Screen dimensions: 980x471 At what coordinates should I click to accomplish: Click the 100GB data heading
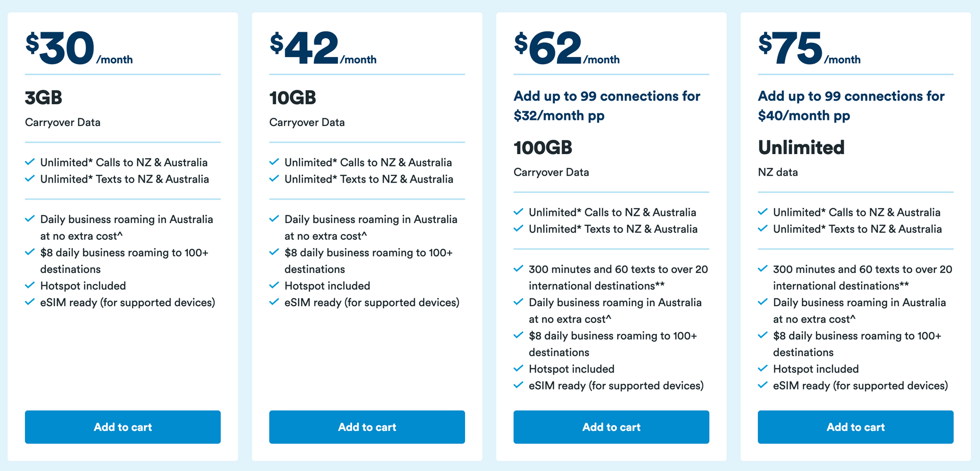543,147
